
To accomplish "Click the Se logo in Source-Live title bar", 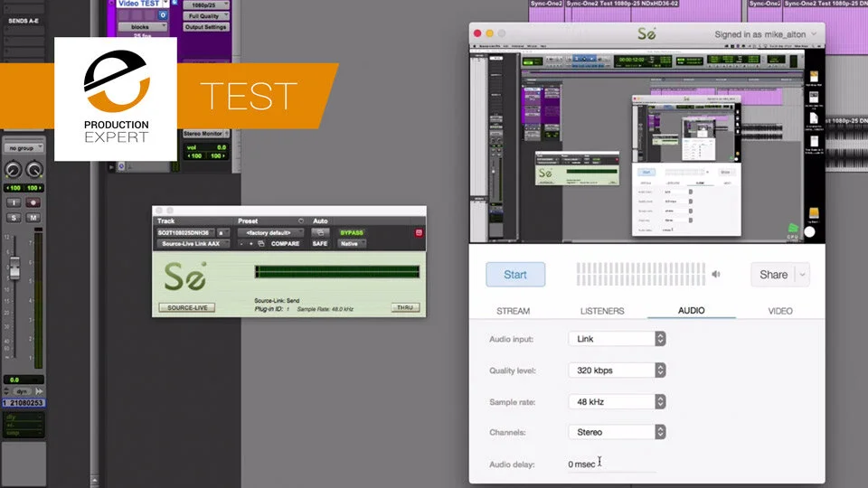I will click(x=646, y=33).
